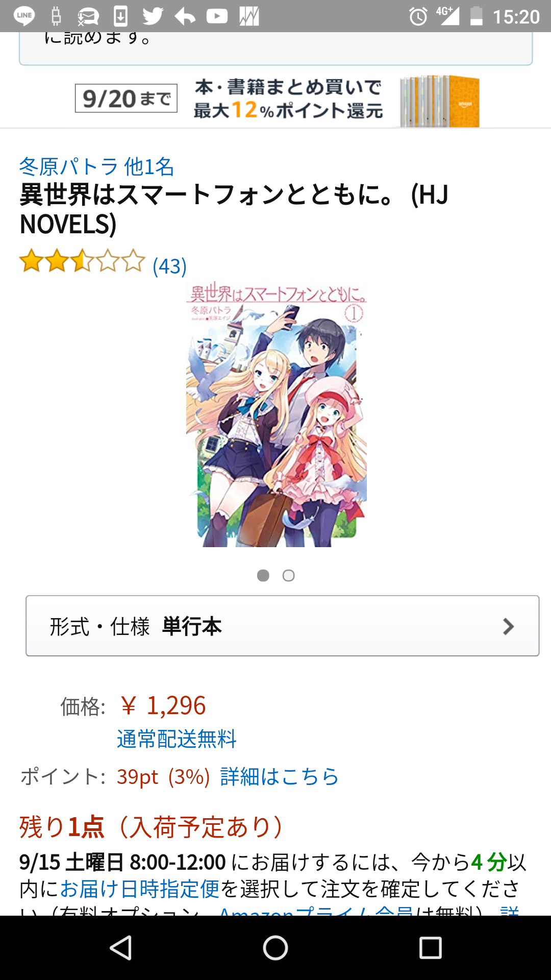Tap the LINE notification icon

click(24, 16)
